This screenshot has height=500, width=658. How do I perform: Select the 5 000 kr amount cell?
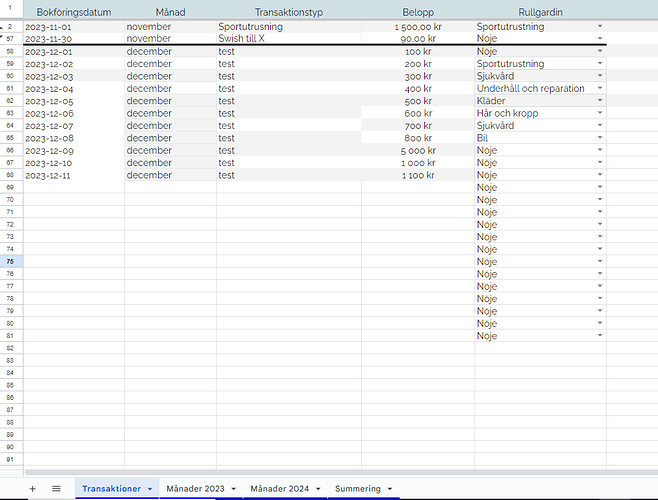(418, 151)
